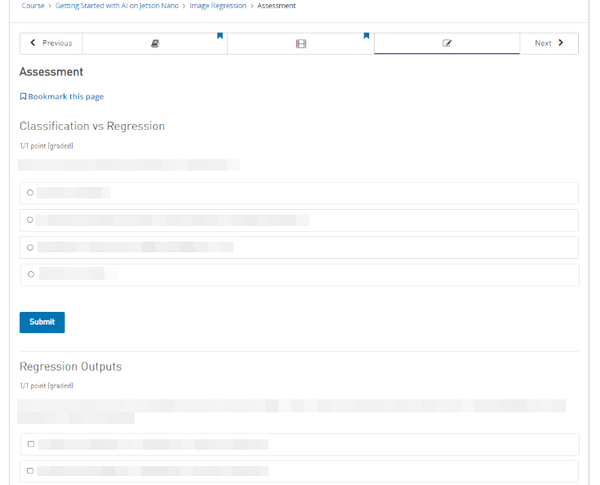This screenshot has width=600, height=485.
Task: Tick the second checkbox under Regression Outputs
Action: point(30,471)
